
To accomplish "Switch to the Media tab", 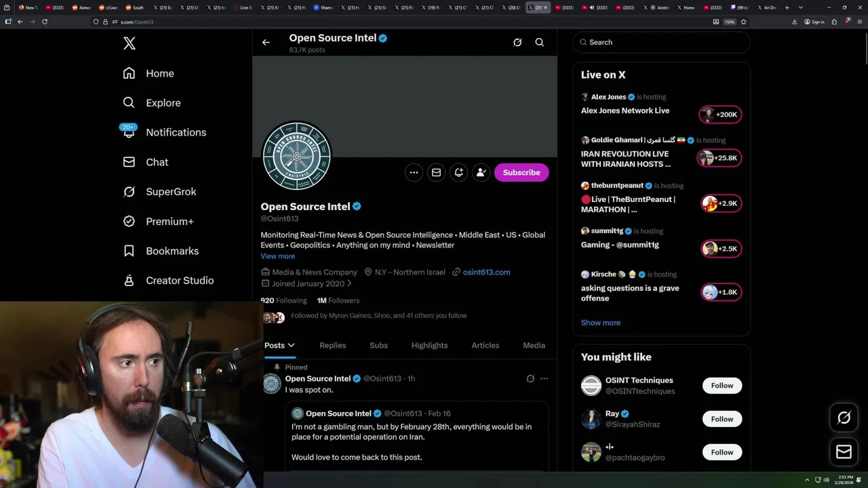I will [x=534, y=345].
